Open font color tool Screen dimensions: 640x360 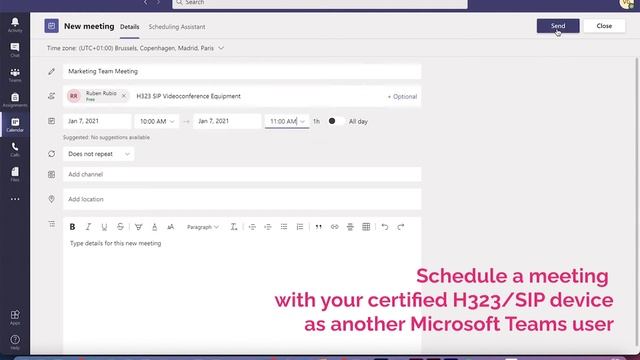[155, 227]
